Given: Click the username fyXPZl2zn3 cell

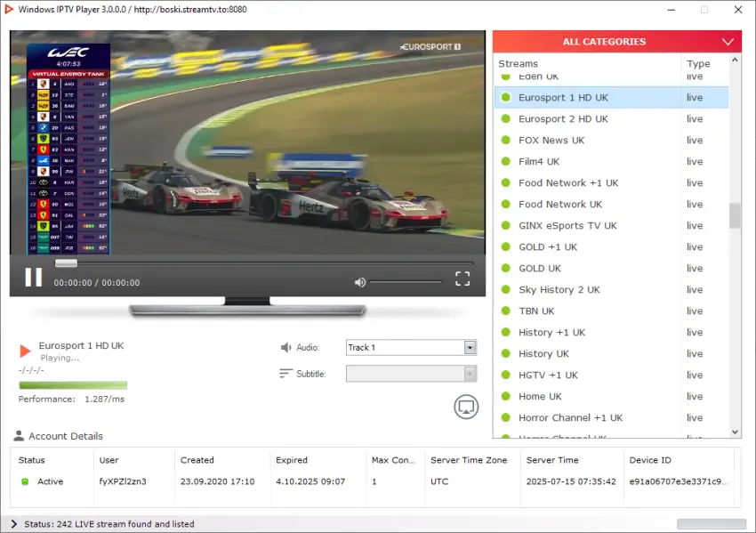Looking at the screenshot, I should 123,481.
